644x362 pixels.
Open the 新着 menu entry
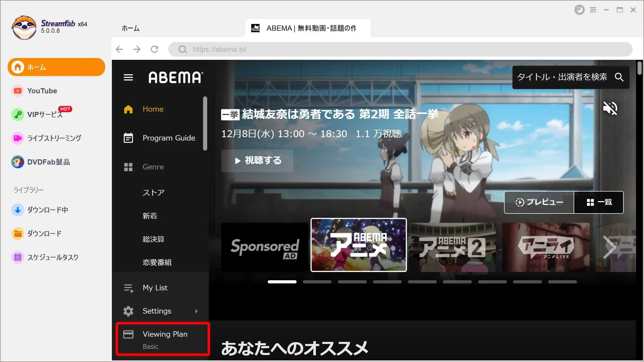click(x=150, y=216)
